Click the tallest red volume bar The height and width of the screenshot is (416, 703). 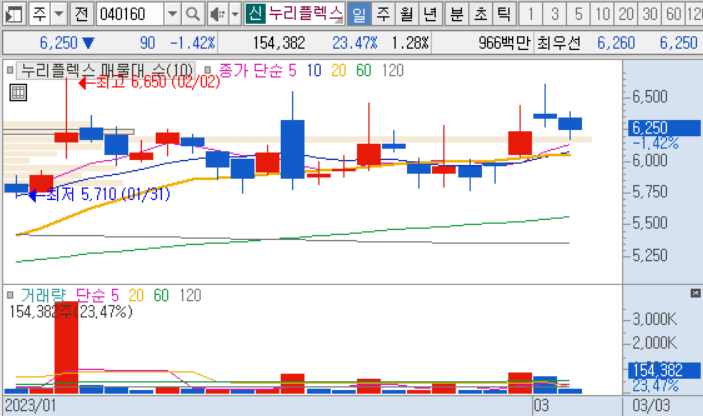(x=66, y=348)
